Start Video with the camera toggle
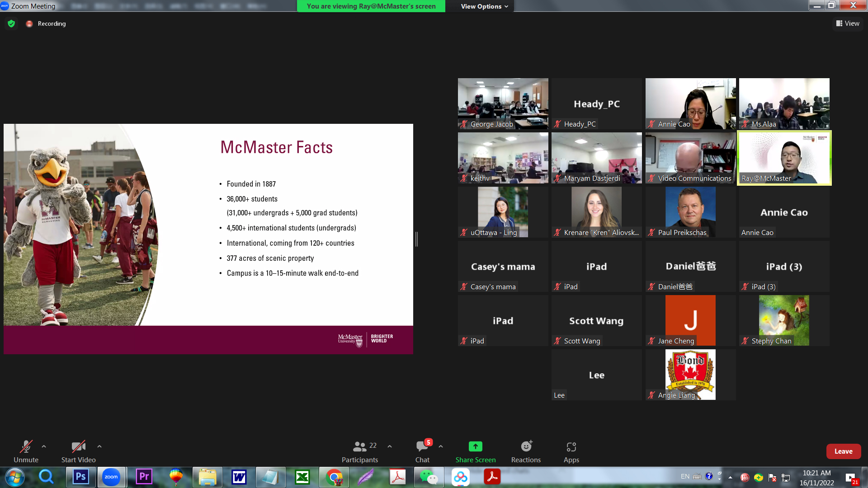This screenshot has height=488, width=868. [x=78, y=451]
